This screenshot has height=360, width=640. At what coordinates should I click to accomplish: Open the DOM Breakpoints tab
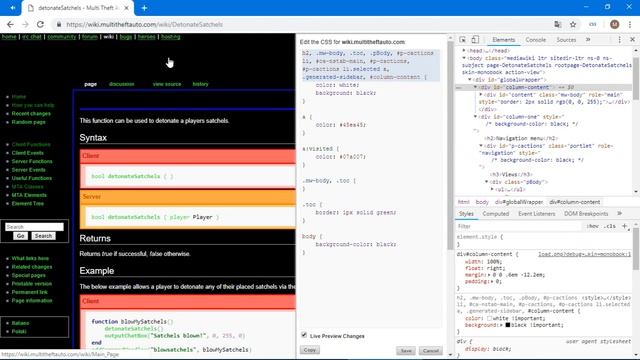pos(586,213)
